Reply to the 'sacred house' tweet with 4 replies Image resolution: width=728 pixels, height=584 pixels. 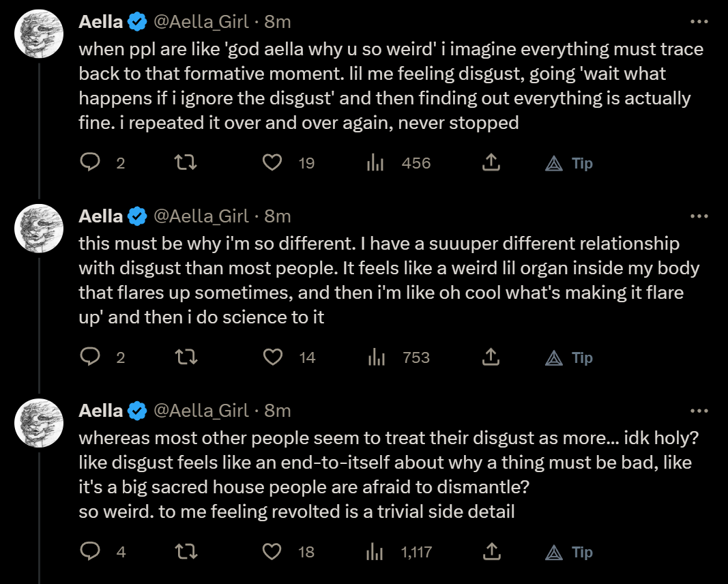(x=90, y=551)
